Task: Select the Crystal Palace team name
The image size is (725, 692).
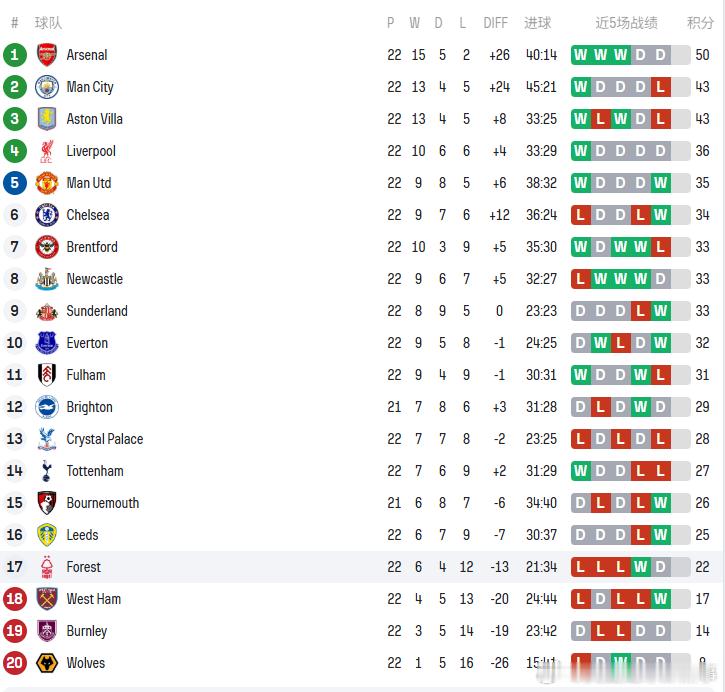Action: click(105, 439)
